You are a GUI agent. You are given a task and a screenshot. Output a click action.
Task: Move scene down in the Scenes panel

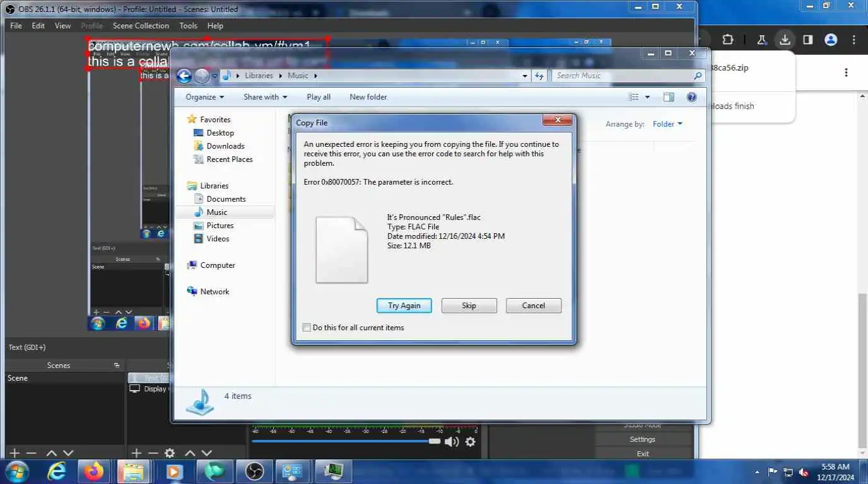pyautogui.click(x=68, y=453)
